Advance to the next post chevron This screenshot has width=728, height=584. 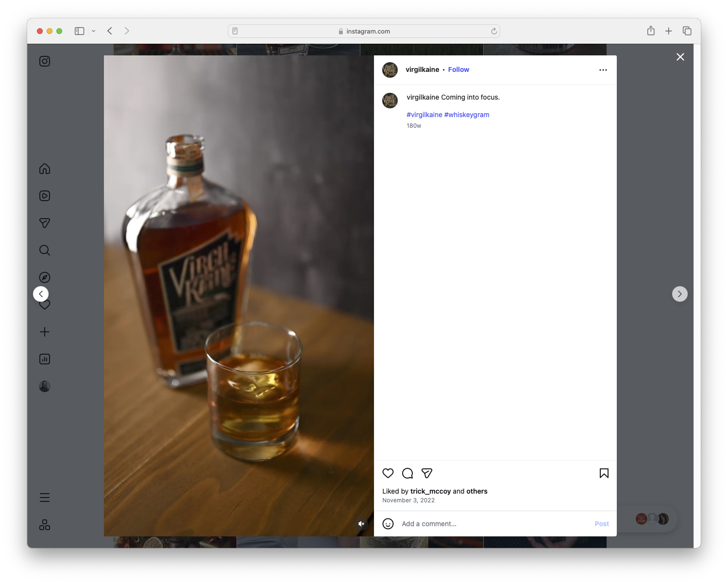[679, 294]
